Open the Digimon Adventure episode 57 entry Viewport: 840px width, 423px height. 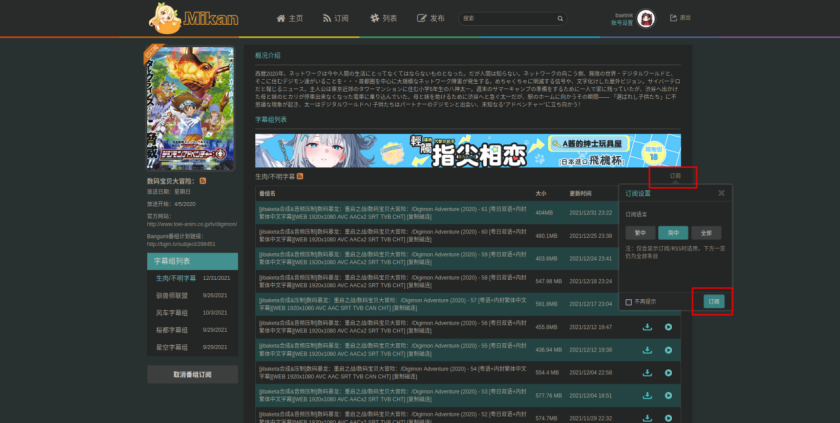coord(393,304)
